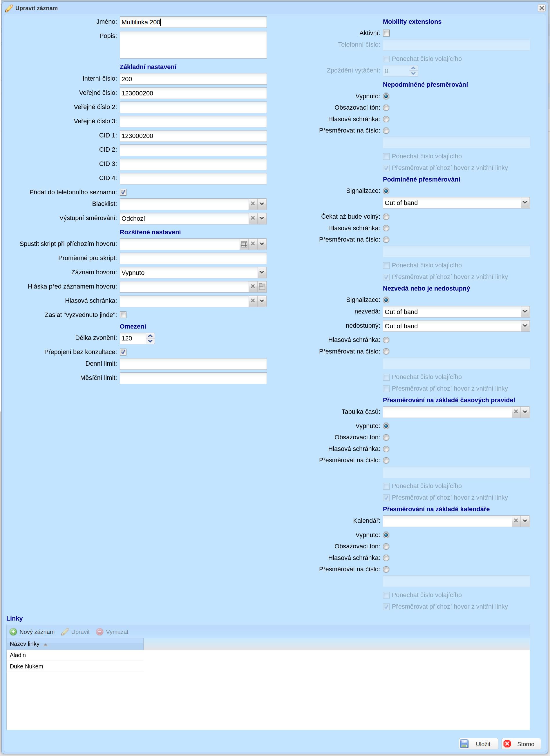
Task: Expand the Podmíněné přesměrování Signalizace Out of band dropdown
Action: pos(525,203)
